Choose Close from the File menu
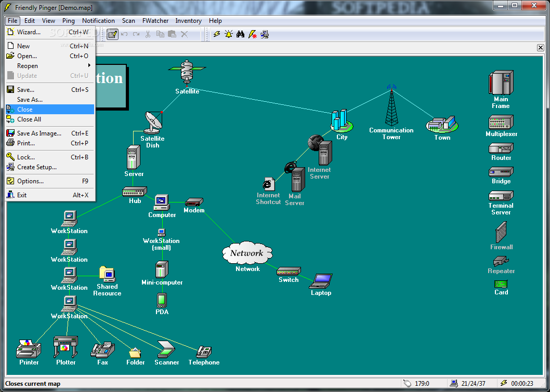The image size is (550, 392). point(50,110)
